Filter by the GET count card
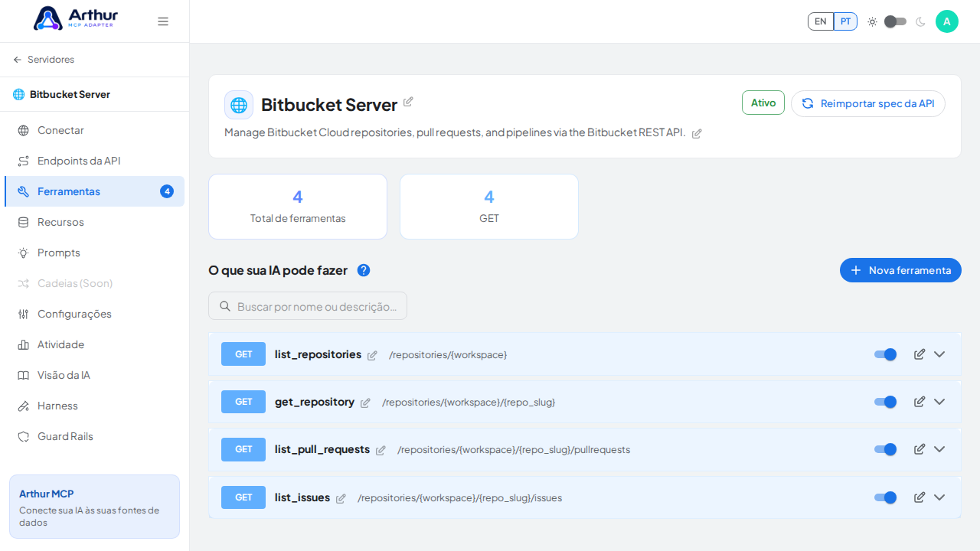This screenshot has height=551, width=980. [x=489, y=207]
